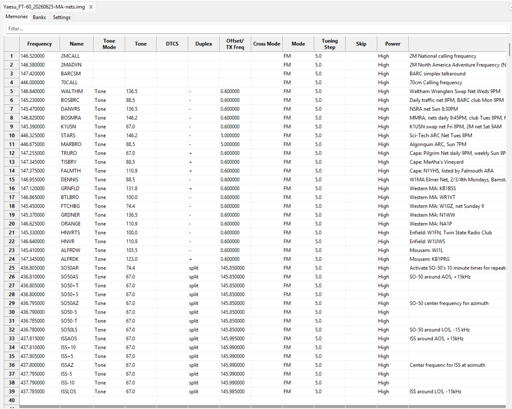Select the WALTHM name cell
512x409 pixels.
coord(76,91)
